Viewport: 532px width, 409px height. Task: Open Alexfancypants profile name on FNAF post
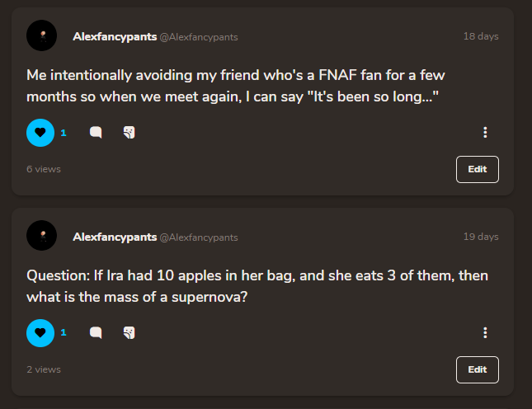click(115, 36)
